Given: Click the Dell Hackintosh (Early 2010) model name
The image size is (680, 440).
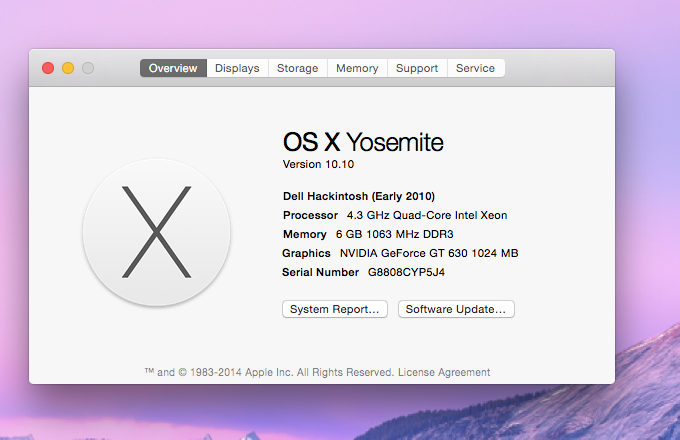Looking at the screenshot, I should tap(359, 196).
